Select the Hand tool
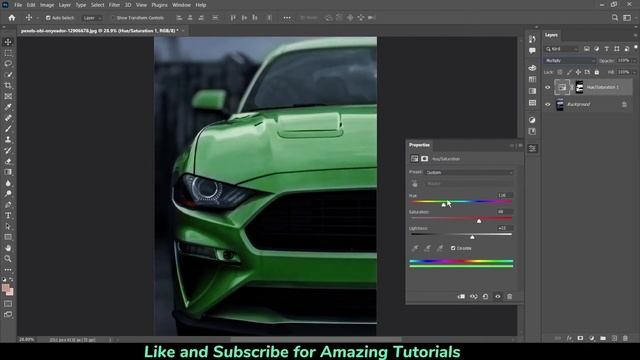 point(8,248)
